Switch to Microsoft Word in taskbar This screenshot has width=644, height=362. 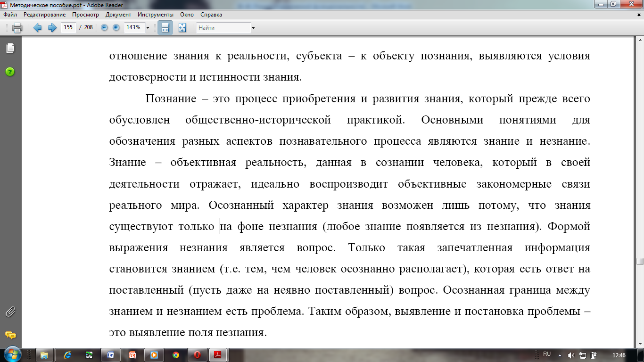111,355
